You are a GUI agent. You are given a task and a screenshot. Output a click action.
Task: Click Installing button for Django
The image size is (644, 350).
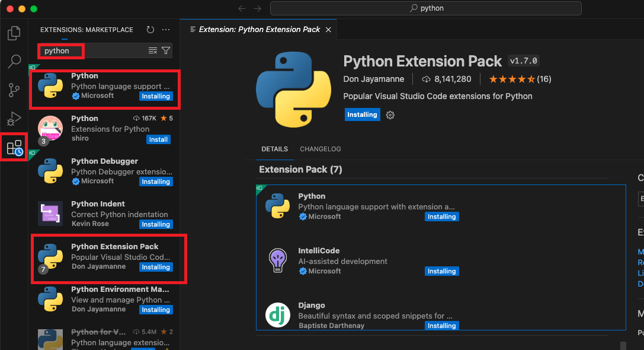point(442,326)
